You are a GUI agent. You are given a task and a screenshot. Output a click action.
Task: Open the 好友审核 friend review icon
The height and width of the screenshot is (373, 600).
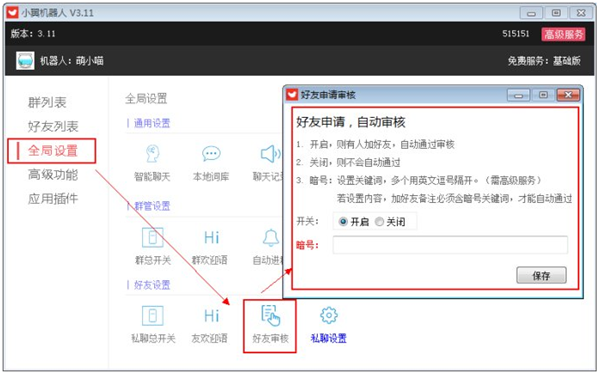coord(271,316)
